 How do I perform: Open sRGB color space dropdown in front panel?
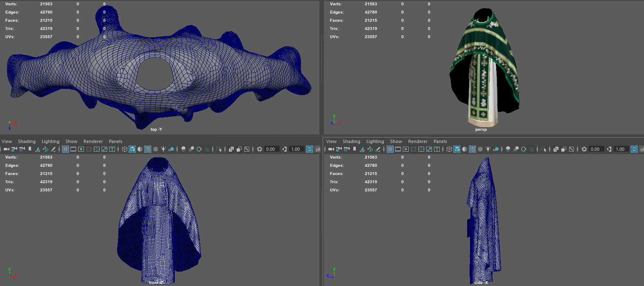[318, 149]
